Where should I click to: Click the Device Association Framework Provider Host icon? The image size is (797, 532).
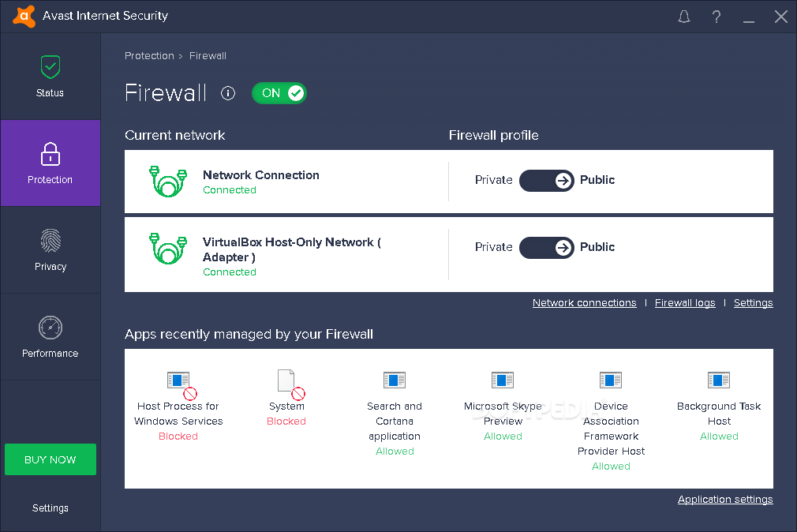click(x=611, y=380)
